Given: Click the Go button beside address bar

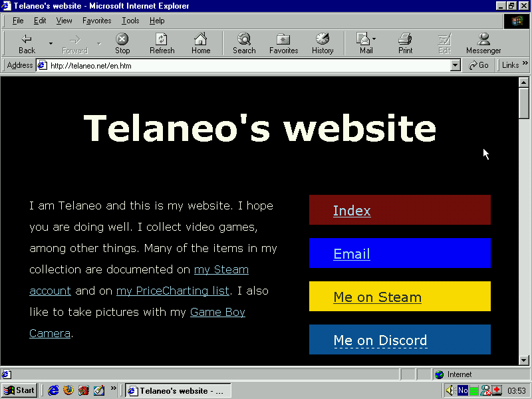Looking at the screenshot, I should point(479,65).
